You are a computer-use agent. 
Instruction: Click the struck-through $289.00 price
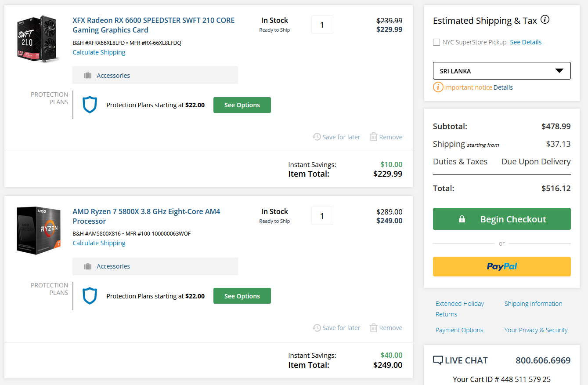point(390,212)
